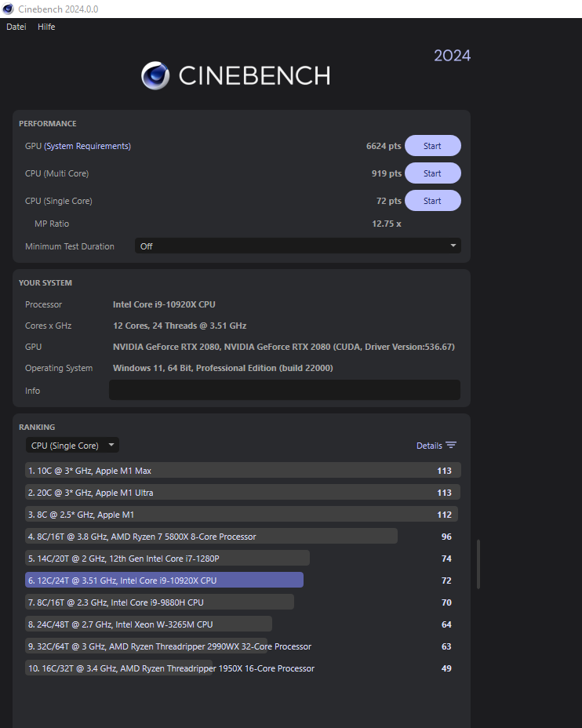The height and width of the screenshot is (728, 582).
Task: Click the Windows 11 operating system text
Action: coord(223,368)
